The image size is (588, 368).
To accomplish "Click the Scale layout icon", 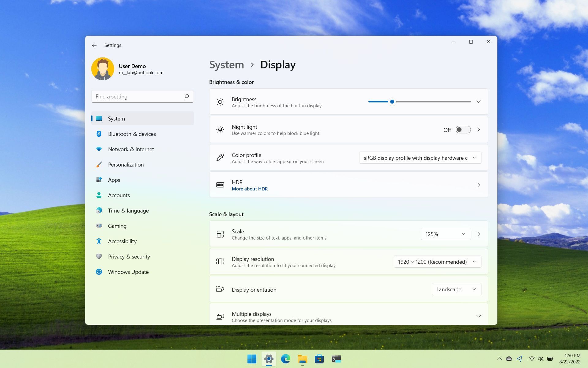I will [220, 234].
